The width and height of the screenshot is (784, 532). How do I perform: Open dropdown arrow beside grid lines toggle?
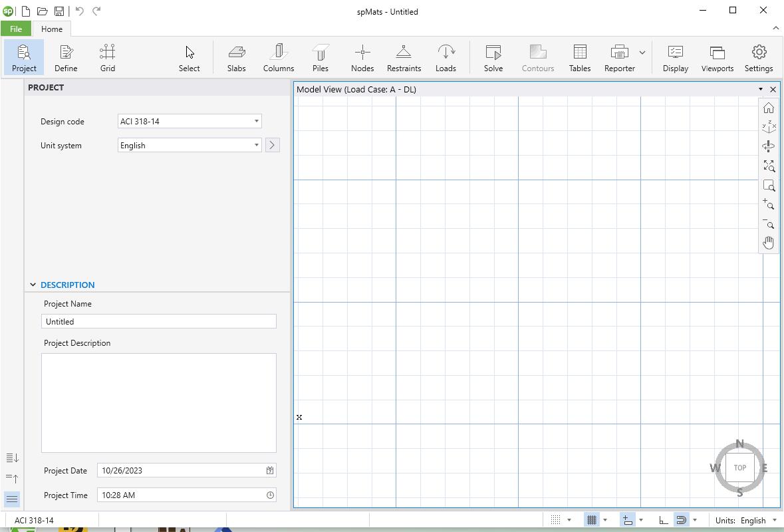coord(605,520)
